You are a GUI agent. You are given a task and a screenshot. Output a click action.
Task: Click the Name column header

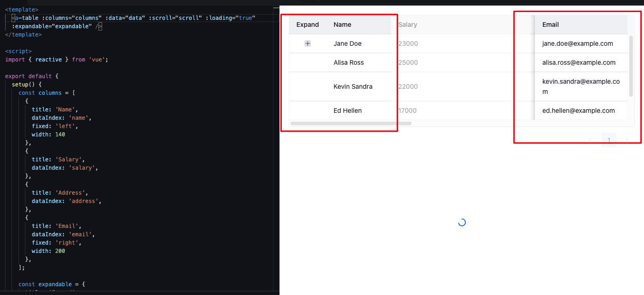coord(358,25)
